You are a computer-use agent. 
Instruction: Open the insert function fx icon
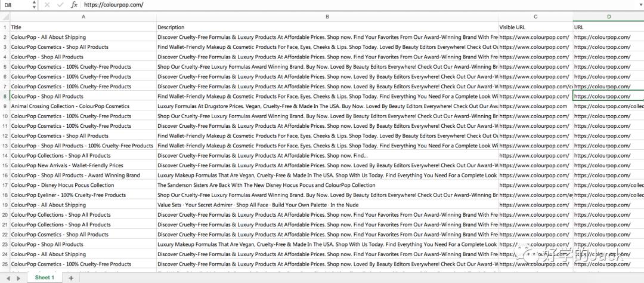tap(74, 5)
